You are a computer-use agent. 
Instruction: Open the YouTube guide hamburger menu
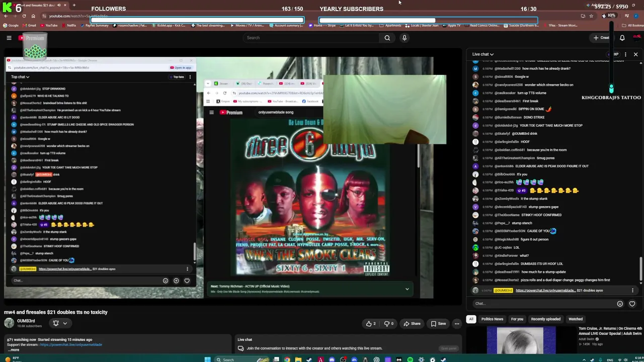(9, 38)
